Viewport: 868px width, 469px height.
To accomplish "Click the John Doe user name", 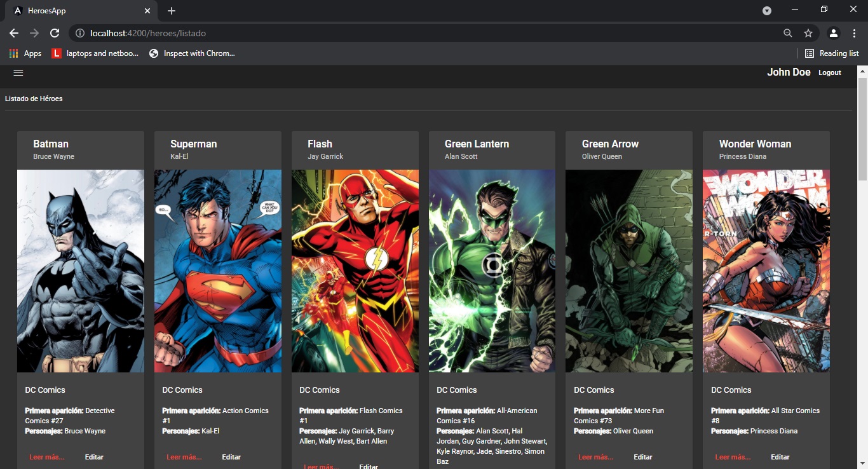I will [x=789, y=72].
